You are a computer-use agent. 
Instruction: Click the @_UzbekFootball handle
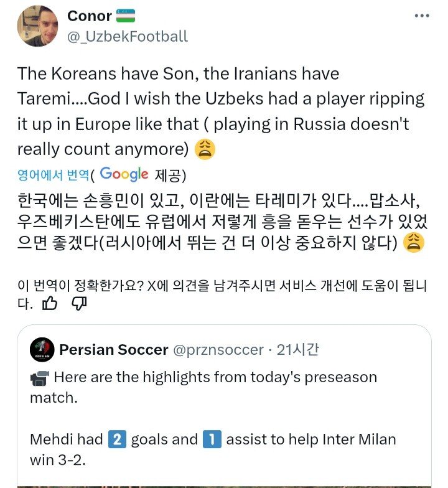(x=127, y=36)
